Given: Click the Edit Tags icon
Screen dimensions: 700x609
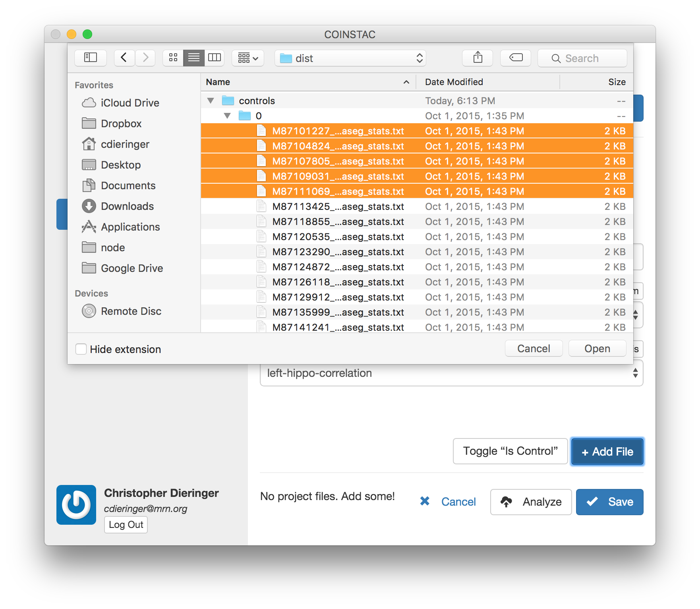Looking at the screenshot, I should [x=516, y=58].
